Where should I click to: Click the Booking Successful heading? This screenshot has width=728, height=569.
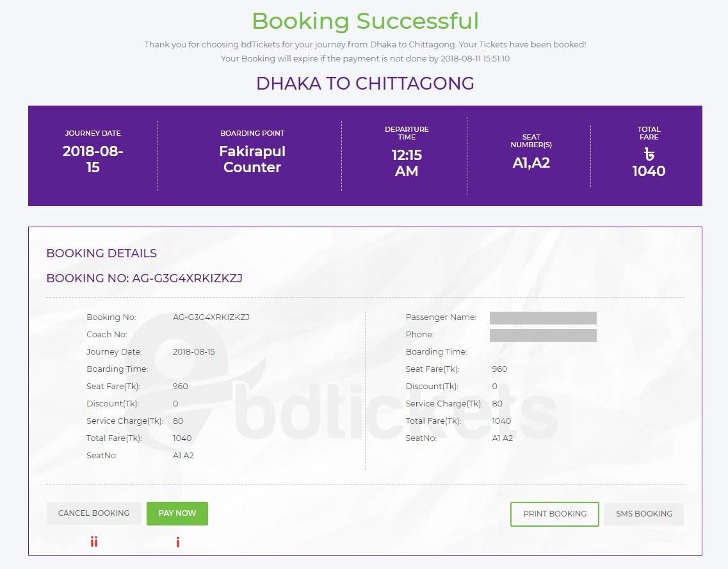point(365,21)
